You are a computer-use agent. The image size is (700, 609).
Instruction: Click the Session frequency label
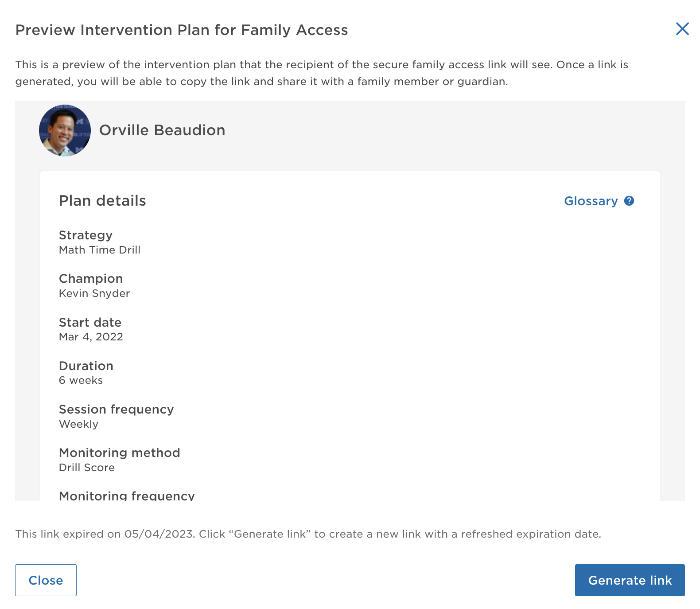(116, 410)
